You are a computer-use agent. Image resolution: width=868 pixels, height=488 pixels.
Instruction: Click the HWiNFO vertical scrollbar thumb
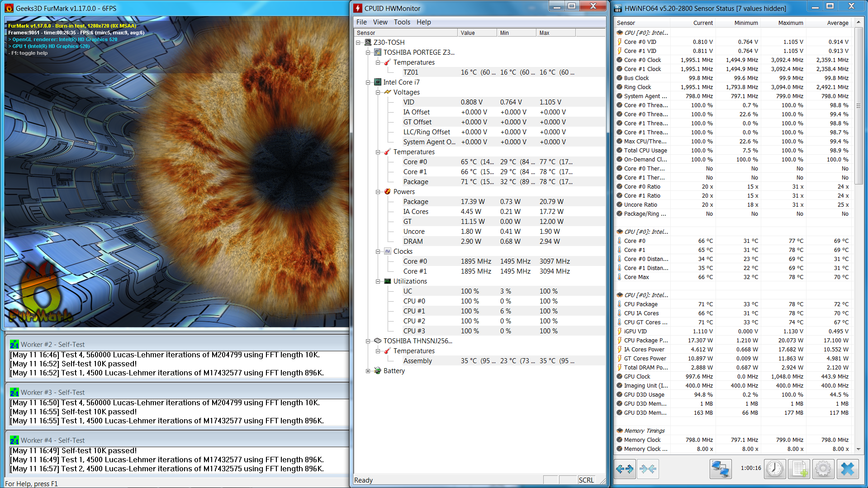[858, 106]
